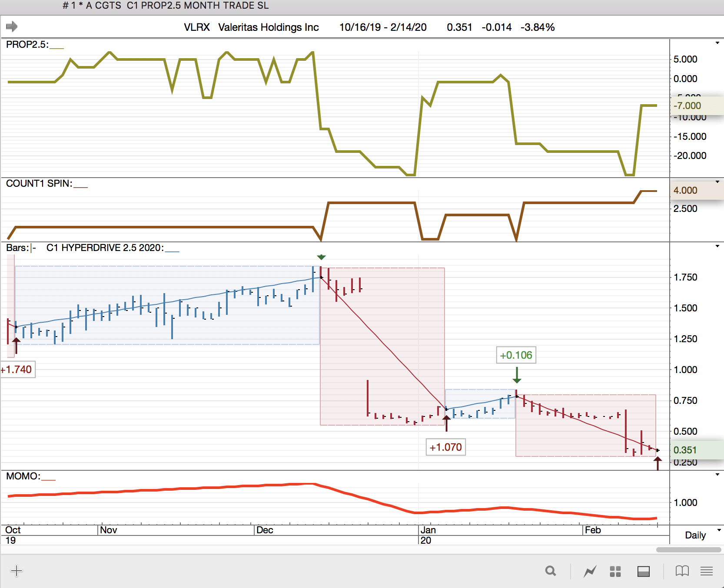Click the Feb label on time axis
Screen dimensions: 724x588
pos(593,530)
